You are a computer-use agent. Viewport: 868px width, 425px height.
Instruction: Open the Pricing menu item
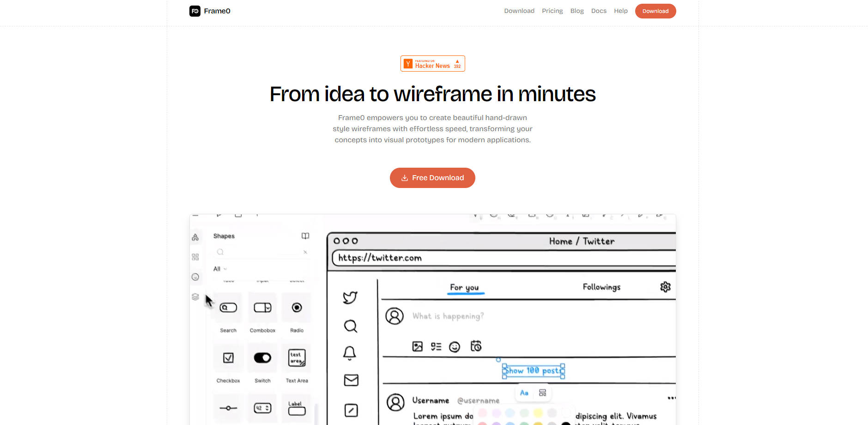(x=552, y=11)
